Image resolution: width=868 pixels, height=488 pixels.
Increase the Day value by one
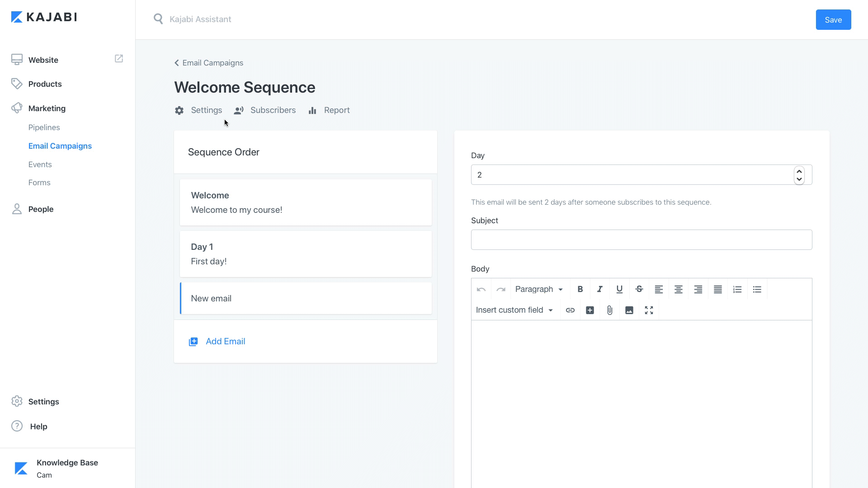(x=799, y=171)
